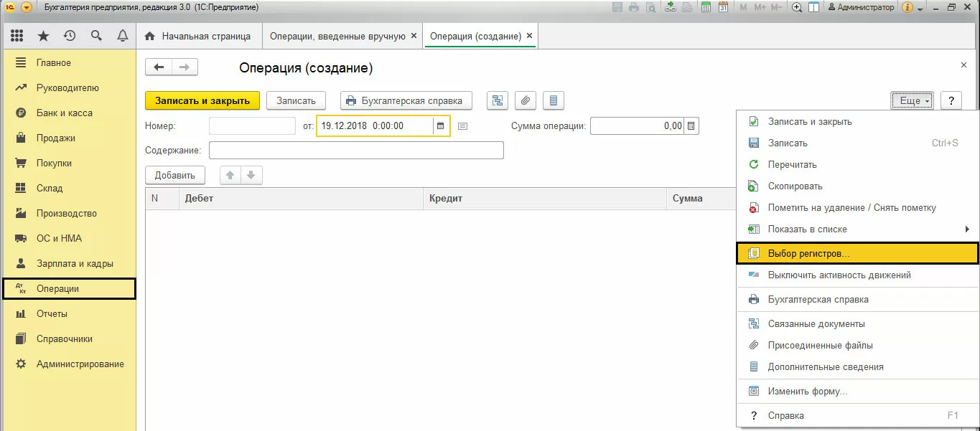This screenshot has height=431, width=980.
Task: Open Главное section in sidebar
Action: [x=68, y=63]
